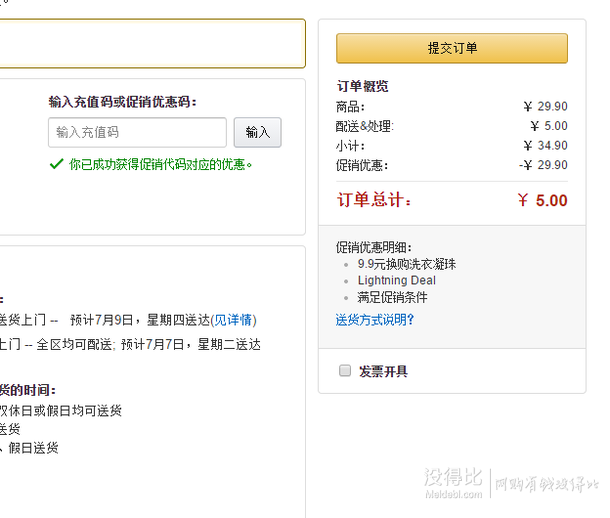Viewport: 610px width, 518px height.
Task: Click the 输入充值码或促销优惠码 section heading
Action: [x=122, y=102]
